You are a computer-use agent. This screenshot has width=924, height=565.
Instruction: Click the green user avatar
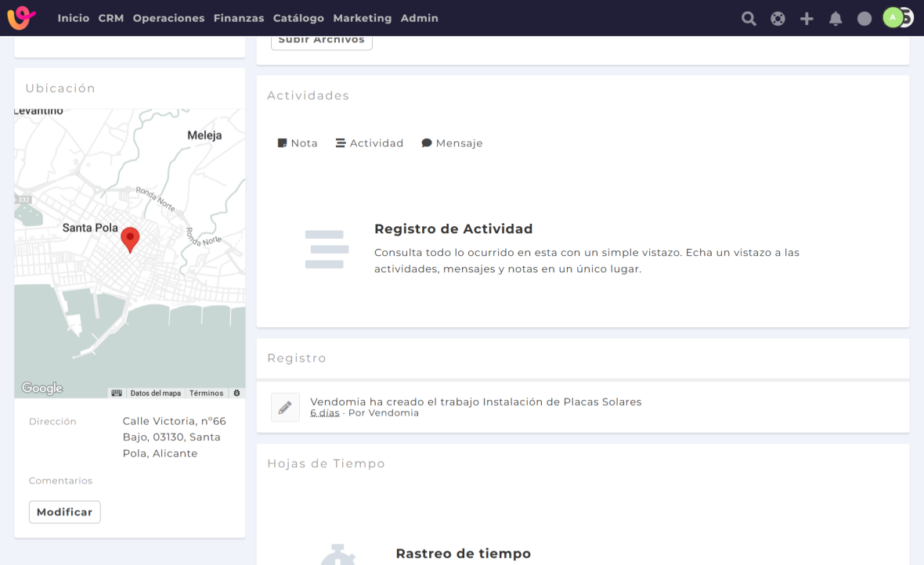pyautogui.click(x=893, y=17)
